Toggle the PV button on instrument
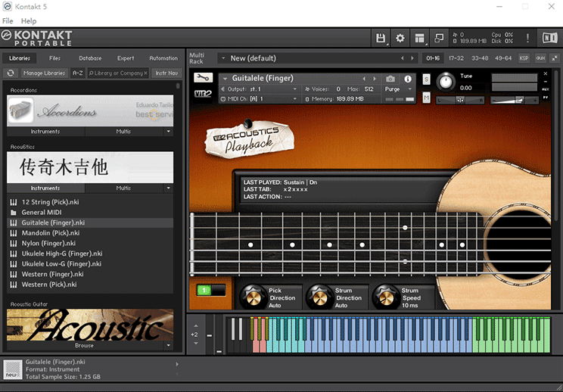Image resolution: width=563 pixels, height=392 pixels. pyautogui.click(x=546, y=98)
